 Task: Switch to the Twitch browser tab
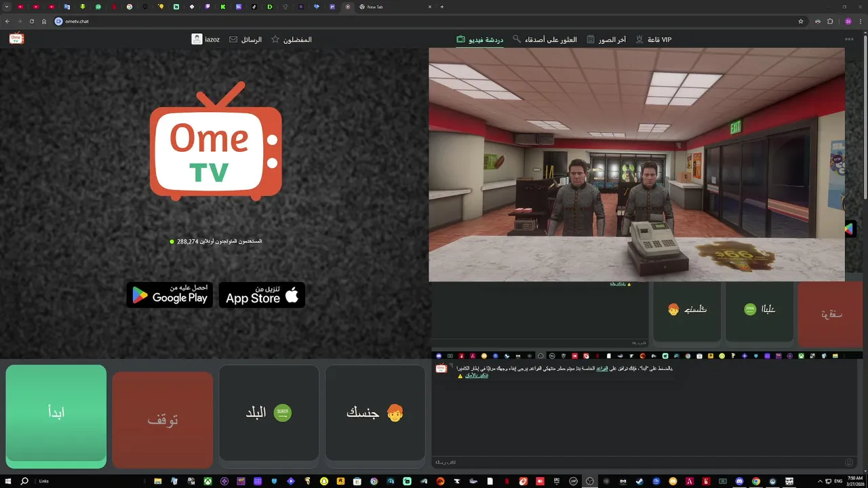coord(208,7)
